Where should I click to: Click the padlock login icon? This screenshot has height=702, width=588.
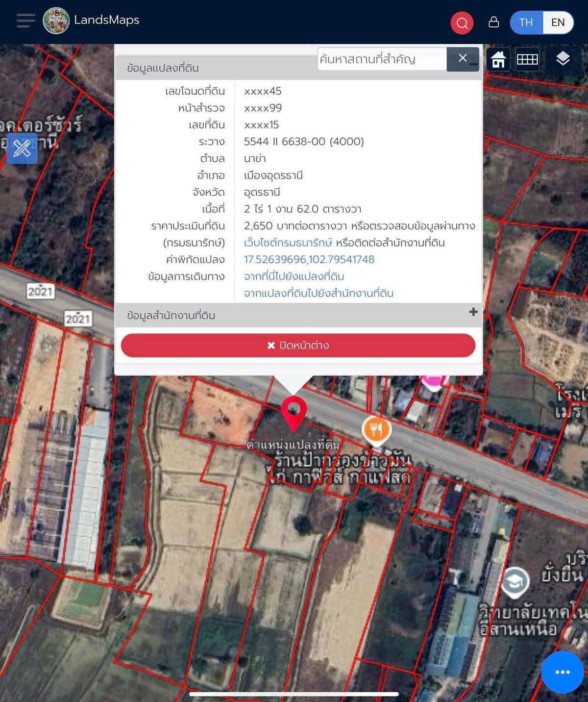tap(493, 22)
